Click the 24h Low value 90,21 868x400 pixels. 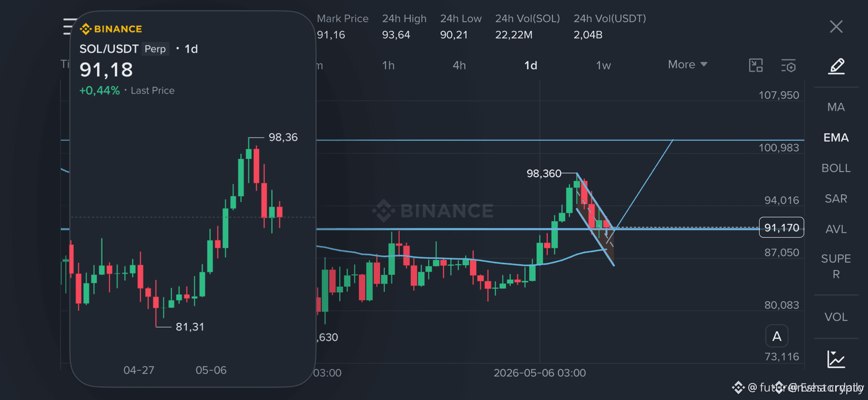tap(454, 35)
